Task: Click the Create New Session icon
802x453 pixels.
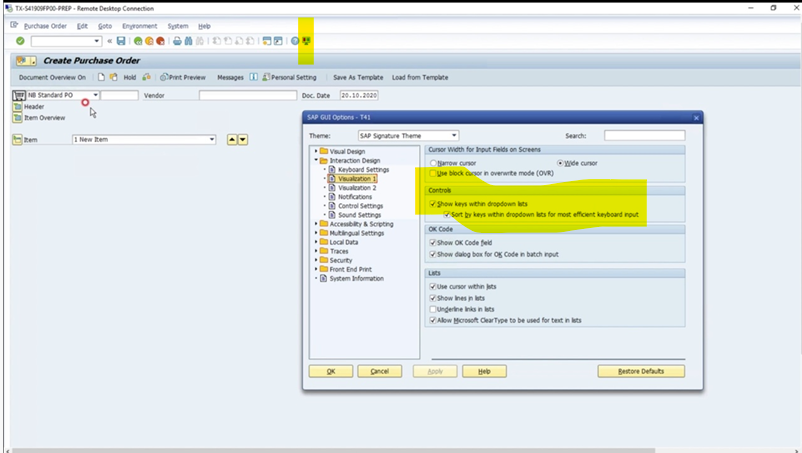Action: [266, 41]
